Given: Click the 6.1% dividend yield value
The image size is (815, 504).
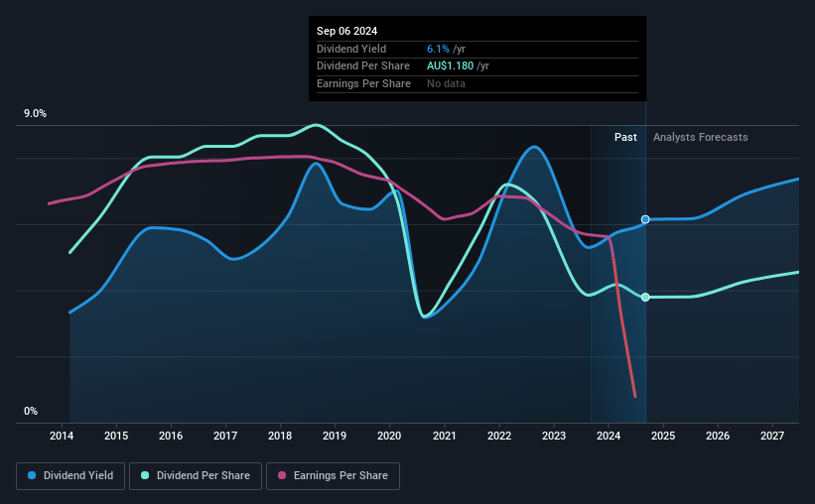Looking at the screenshot, I should coord(438,49).
